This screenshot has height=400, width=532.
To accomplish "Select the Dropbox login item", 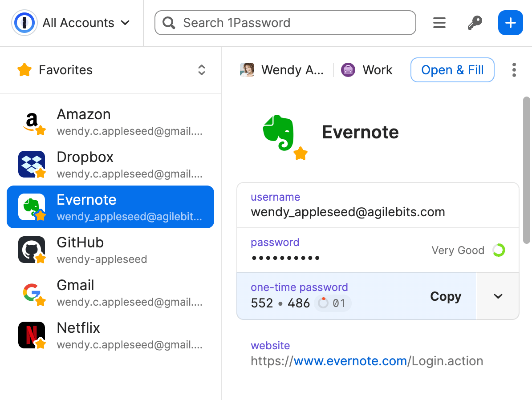I will (x=110, y=165).
